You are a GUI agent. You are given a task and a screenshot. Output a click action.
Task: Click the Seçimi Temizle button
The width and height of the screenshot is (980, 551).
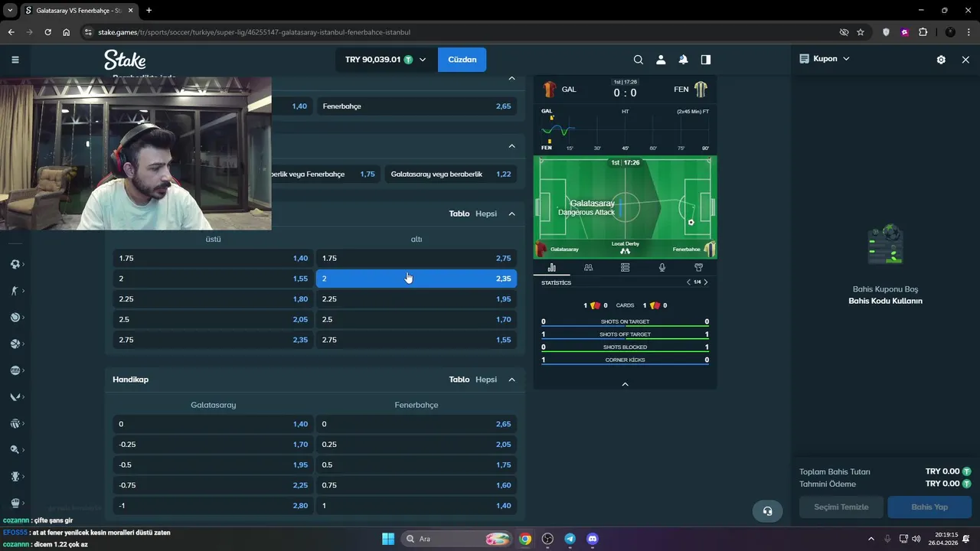pyautogui.click(x=841, y=507)
